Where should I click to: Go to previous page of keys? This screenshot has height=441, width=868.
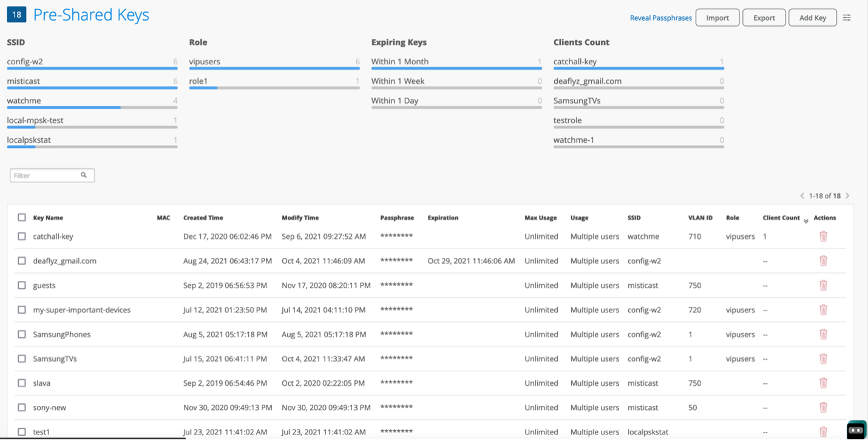pos(802,196)
